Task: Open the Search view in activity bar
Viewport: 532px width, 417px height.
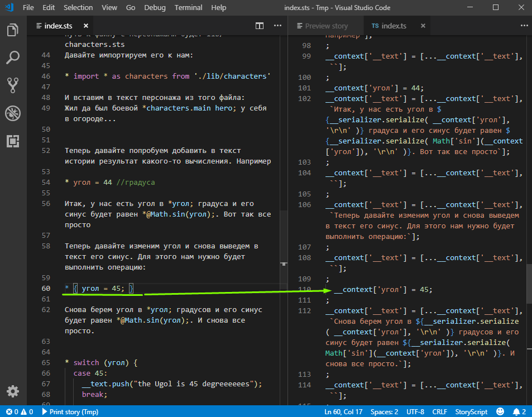Action: (x=12, y=57)
